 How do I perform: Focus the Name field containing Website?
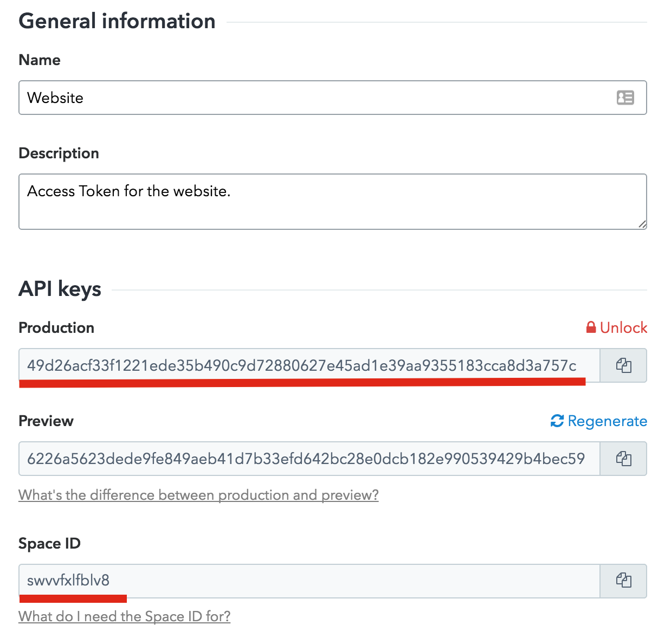(333, 98)
